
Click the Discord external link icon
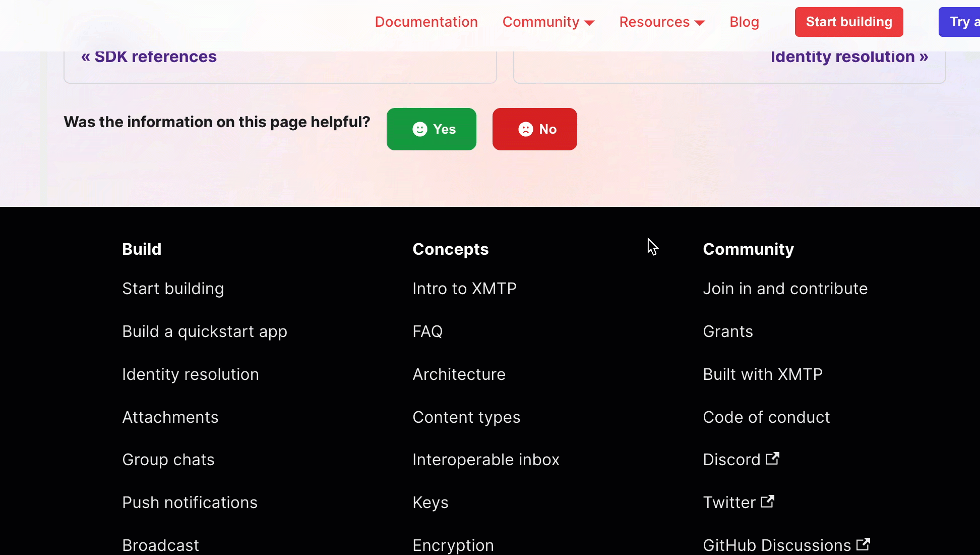click(x=773, y=458)
